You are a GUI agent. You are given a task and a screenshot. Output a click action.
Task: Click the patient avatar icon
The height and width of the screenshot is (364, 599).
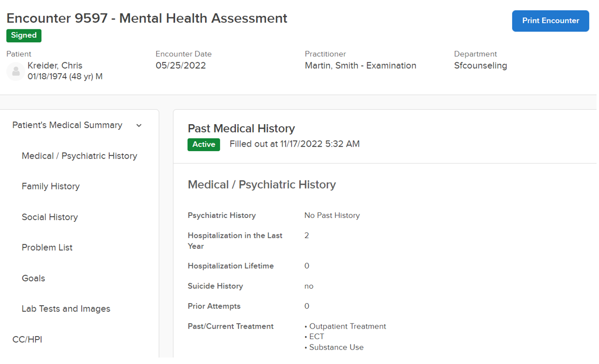click(x=16, y=71)
